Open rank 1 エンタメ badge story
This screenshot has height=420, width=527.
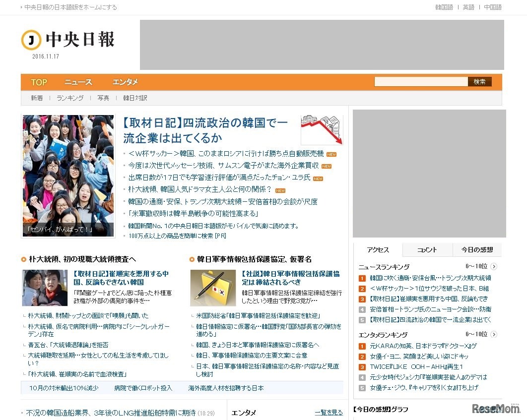[362, 346]
